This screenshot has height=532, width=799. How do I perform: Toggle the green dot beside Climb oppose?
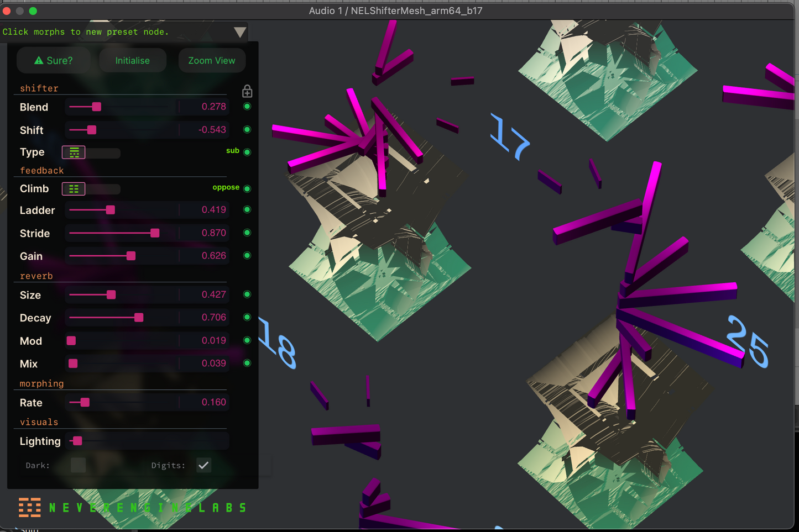247,189
